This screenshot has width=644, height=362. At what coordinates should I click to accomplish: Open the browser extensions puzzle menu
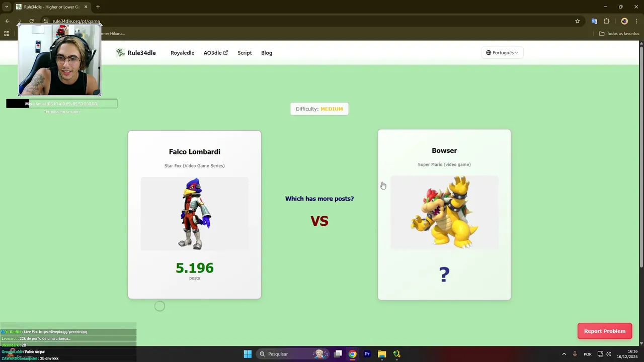(606, 21)
